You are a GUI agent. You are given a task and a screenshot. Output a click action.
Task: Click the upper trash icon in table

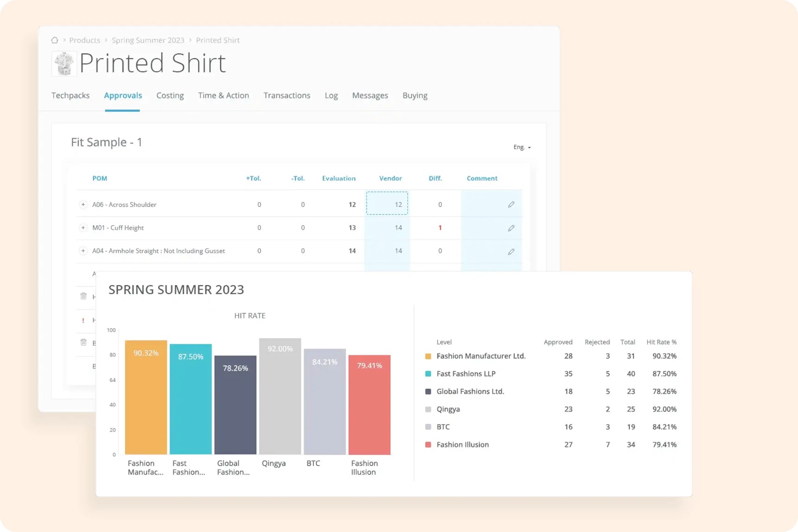[83, 296]
